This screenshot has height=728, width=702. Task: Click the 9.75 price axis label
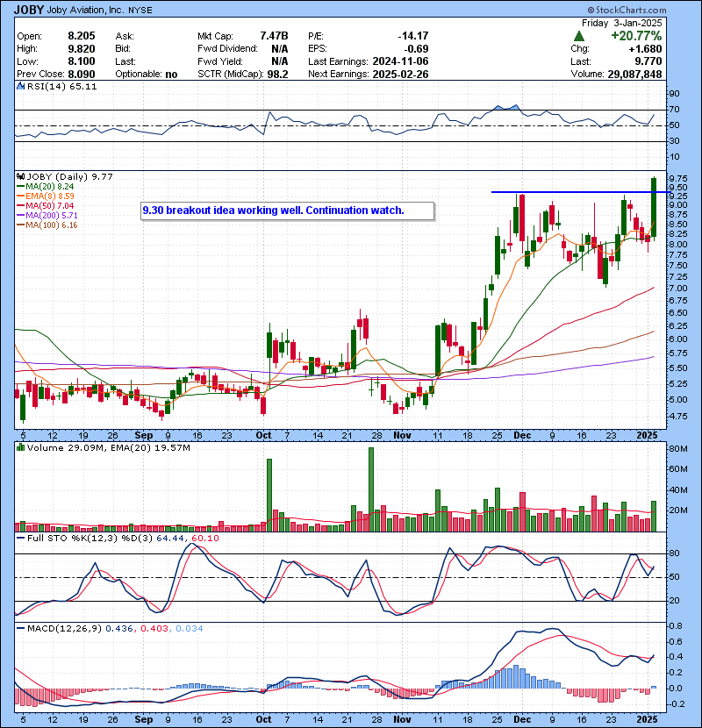click(679, 179)
